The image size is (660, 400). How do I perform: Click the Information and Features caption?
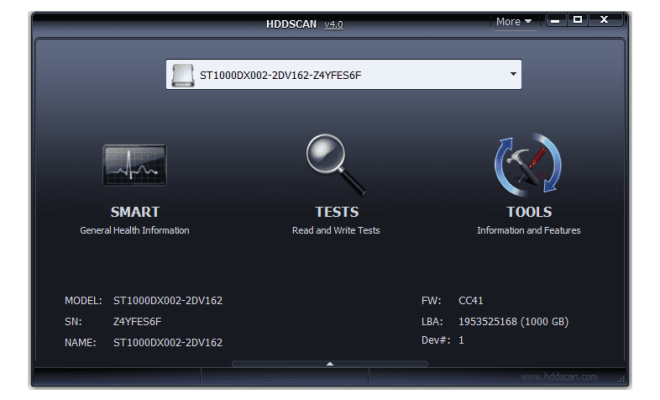pyautogui.click(x=529, y=230)
